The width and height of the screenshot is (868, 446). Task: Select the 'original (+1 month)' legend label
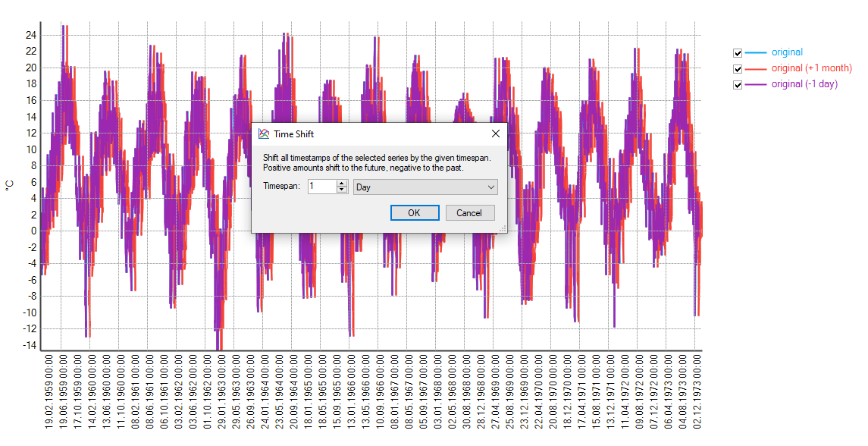tap(811, 69)
